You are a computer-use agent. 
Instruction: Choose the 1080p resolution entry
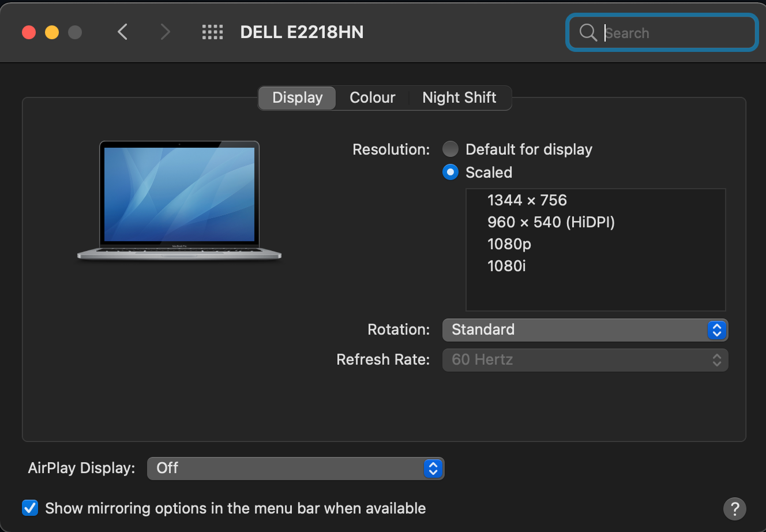509,244
